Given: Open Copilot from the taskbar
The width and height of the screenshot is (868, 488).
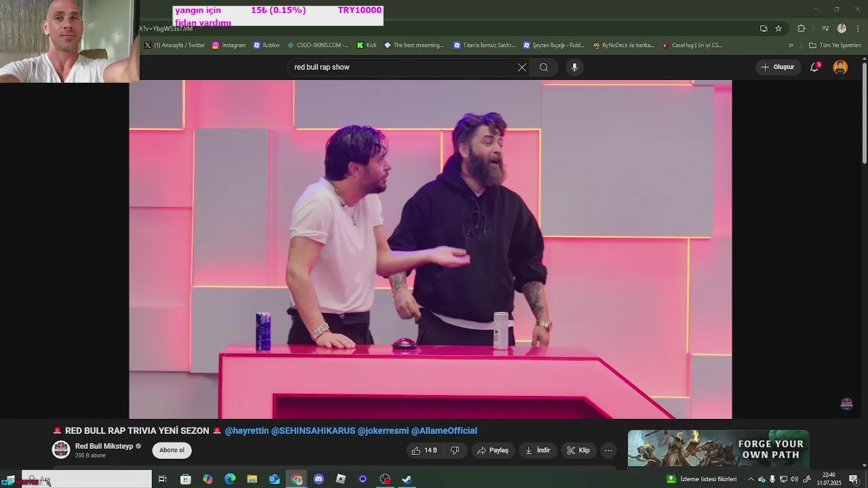Looking at the screenshot, I should 208,479.
